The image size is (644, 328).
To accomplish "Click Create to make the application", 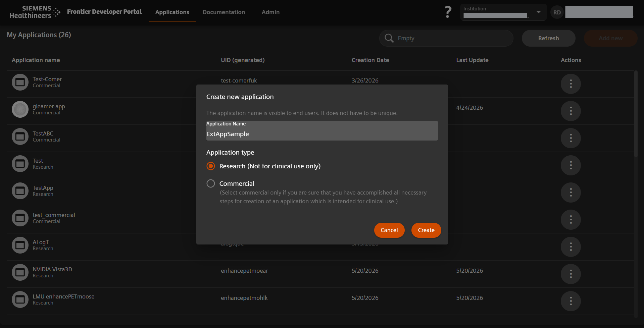I will 426,230.
